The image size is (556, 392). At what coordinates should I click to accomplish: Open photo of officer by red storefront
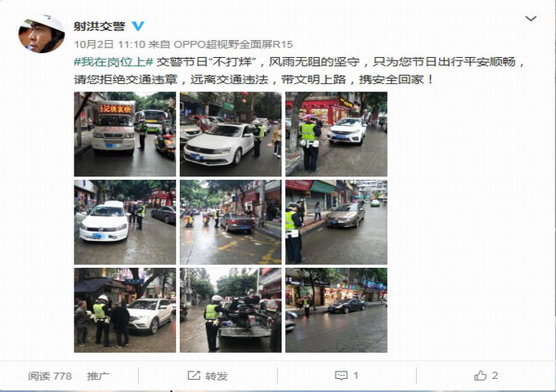(336, 134)
